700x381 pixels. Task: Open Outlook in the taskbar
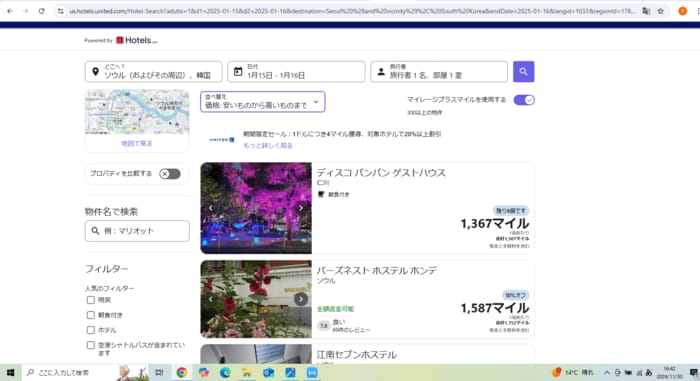[x=268, y=373]
